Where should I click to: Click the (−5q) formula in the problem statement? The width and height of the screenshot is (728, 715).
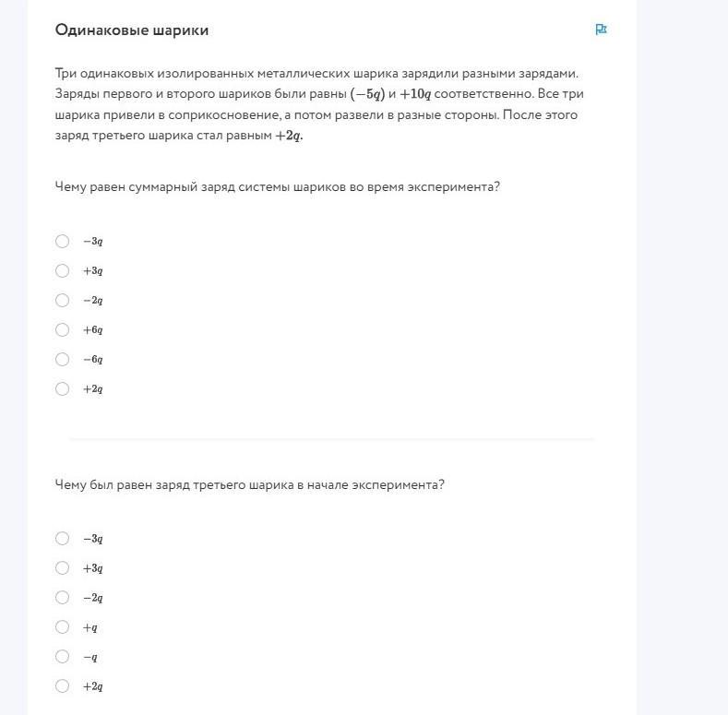click(366, 94)
